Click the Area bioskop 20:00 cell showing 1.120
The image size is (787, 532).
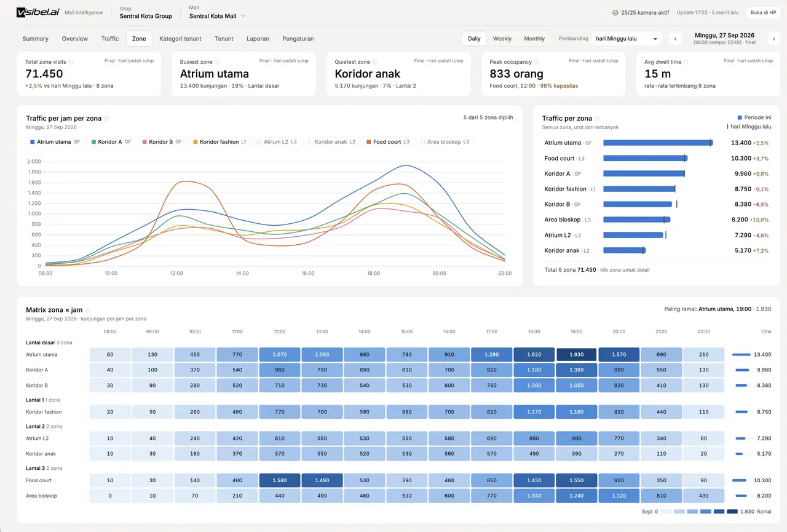pyautogui.click(x=619, y=496)
